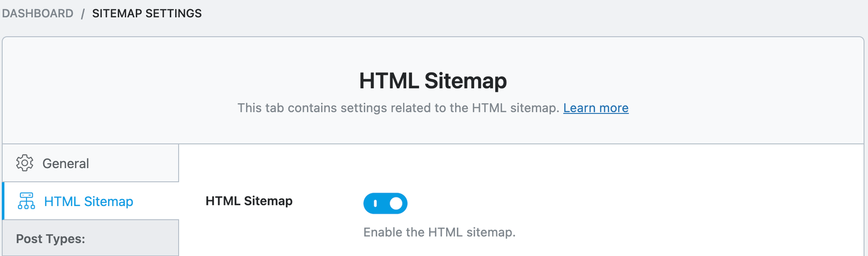Open the Learn more link
This screenshot has width=868, height=256.
(x=596, y=108)
